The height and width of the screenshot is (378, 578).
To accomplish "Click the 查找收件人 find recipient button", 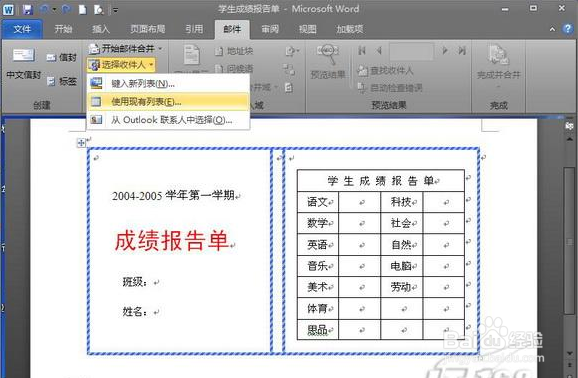I will 385,70.
